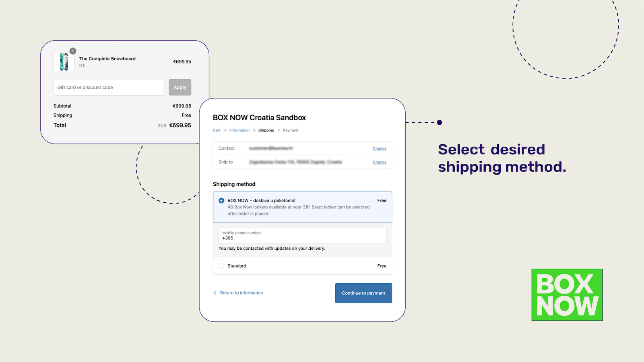644x362 pixels.
Task: Click the mobile phone number input field
Action: pyautogui.click(x=302, y=236)
